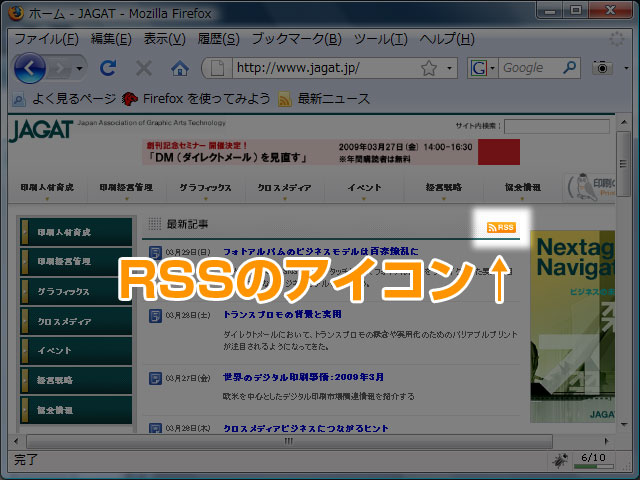
Task: Expand the URL history dropdown arrow
Action: [449, 68]
